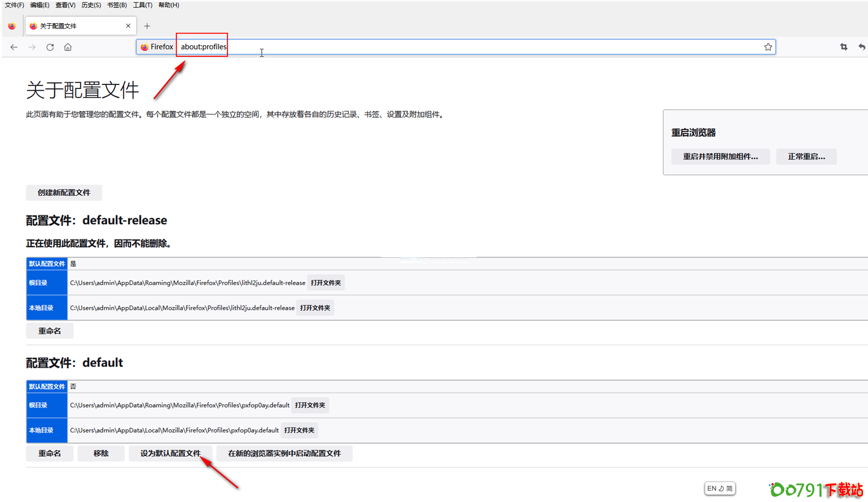Click the back navigation arrow
Screen dimensions: 868x502
point(14,47)
